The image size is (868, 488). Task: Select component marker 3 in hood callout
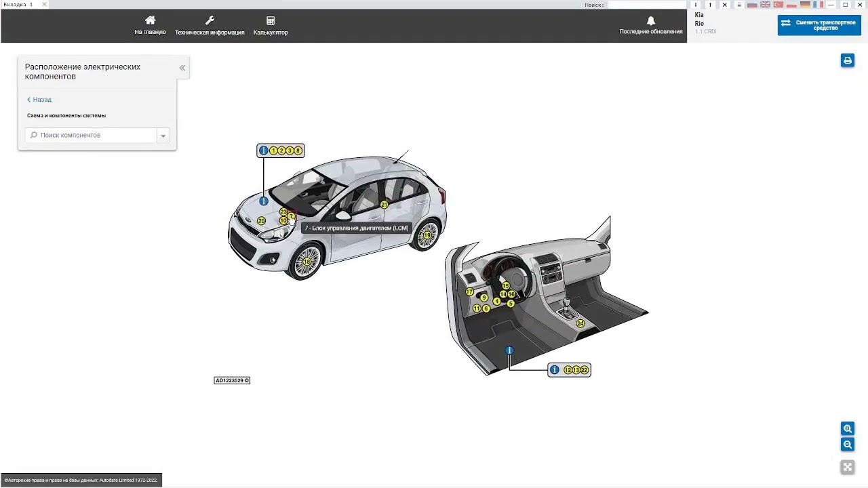tap(290, 150)
